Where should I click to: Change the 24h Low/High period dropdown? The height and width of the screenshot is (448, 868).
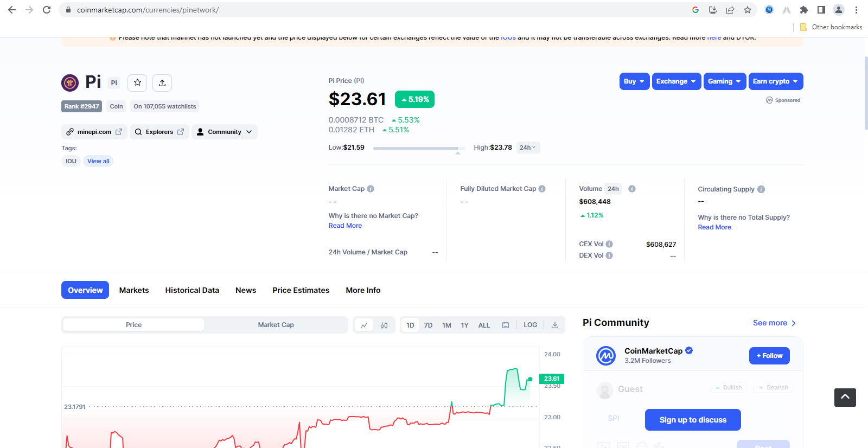point(528,148)
